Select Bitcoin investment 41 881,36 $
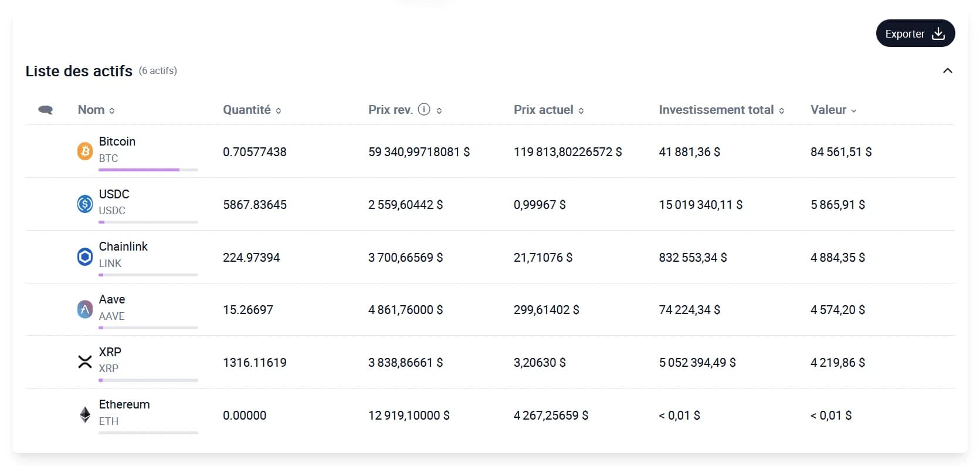Viewport: 980px width, 466px height. coord(690,152)
